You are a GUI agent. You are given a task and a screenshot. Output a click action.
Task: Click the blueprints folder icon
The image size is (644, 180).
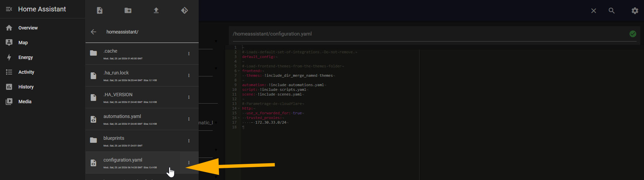(x=94, y=140)
